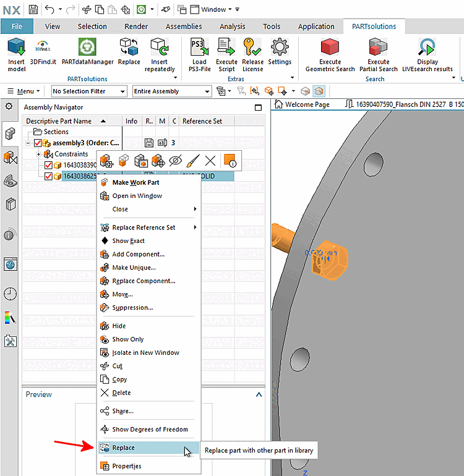Open the Flansch DIN 2527 document tab

point(404,104)
